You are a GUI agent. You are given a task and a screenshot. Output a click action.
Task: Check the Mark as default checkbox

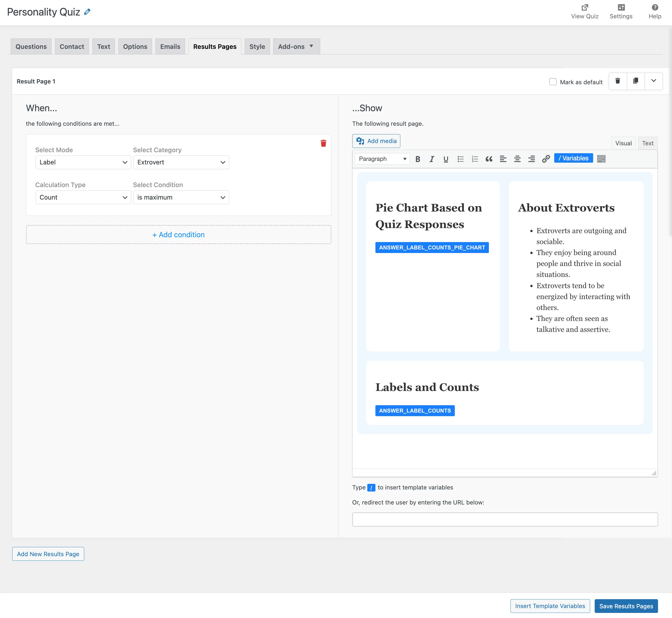pos(553,82)
